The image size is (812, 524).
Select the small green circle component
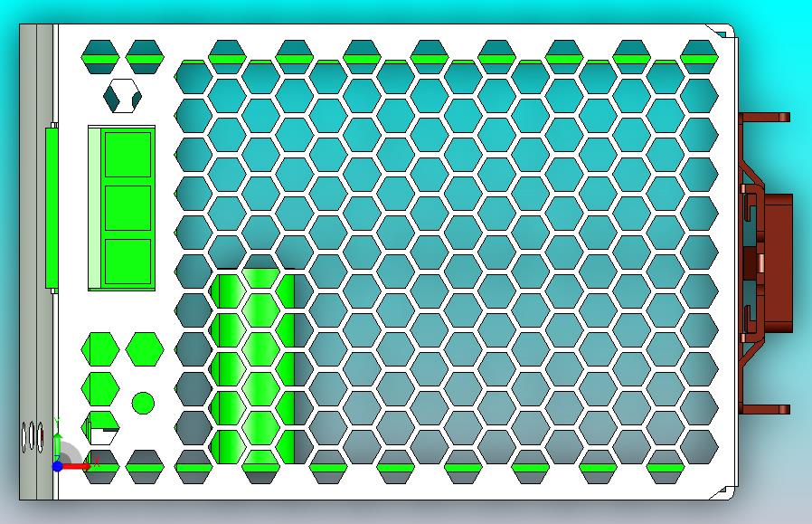143,403
